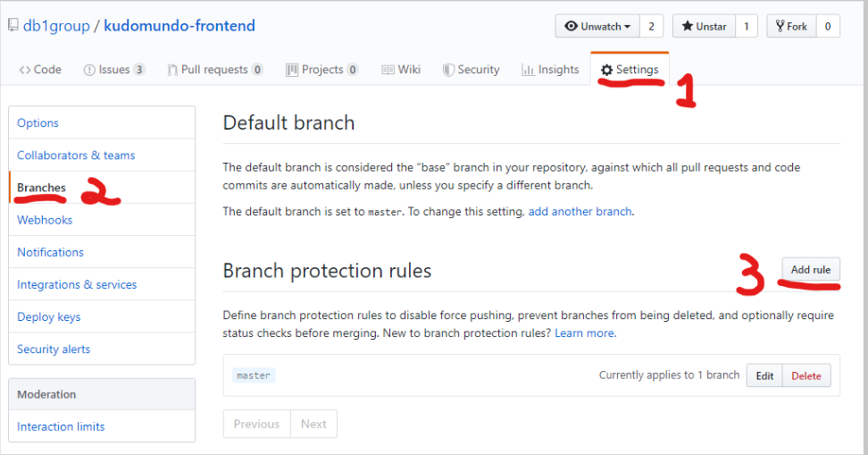Click the fork icon on Fork
Viewport: 868px width, 455px height.
[780, 26]
